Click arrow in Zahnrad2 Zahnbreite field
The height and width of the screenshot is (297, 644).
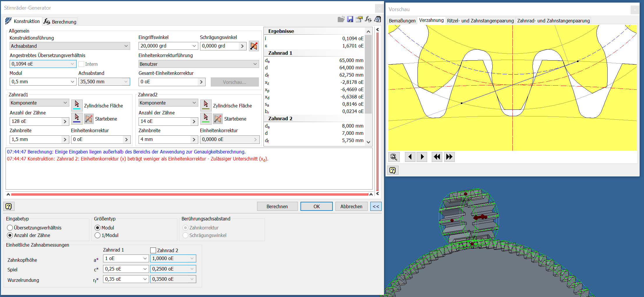[194, 139]
